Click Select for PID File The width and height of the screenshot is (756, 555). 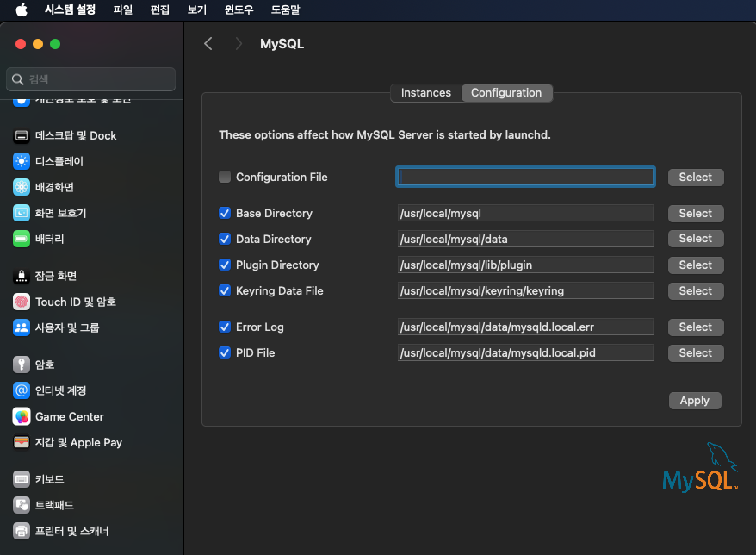pyautogui.click(x=696, y=352)
